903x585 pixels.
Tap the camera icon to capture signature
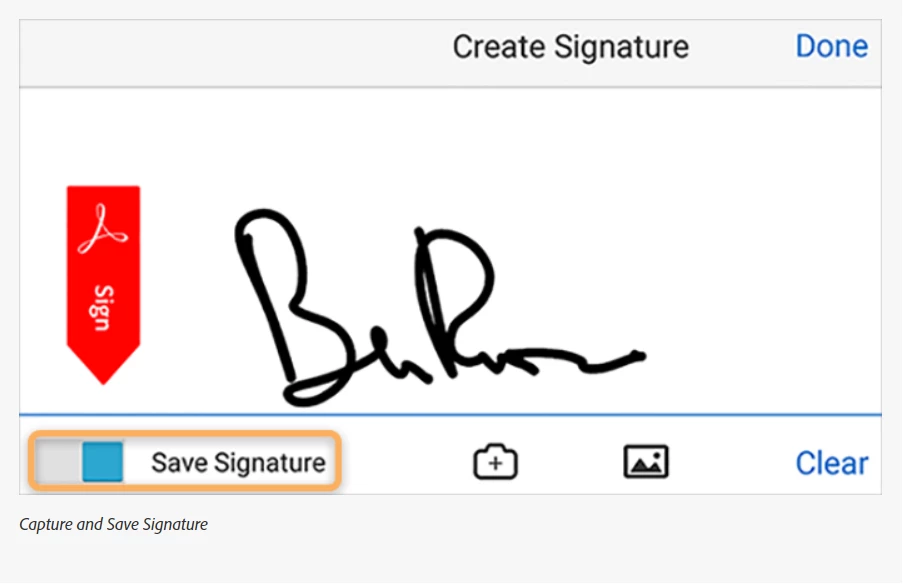pyautogui.click(x=495, y=461)
